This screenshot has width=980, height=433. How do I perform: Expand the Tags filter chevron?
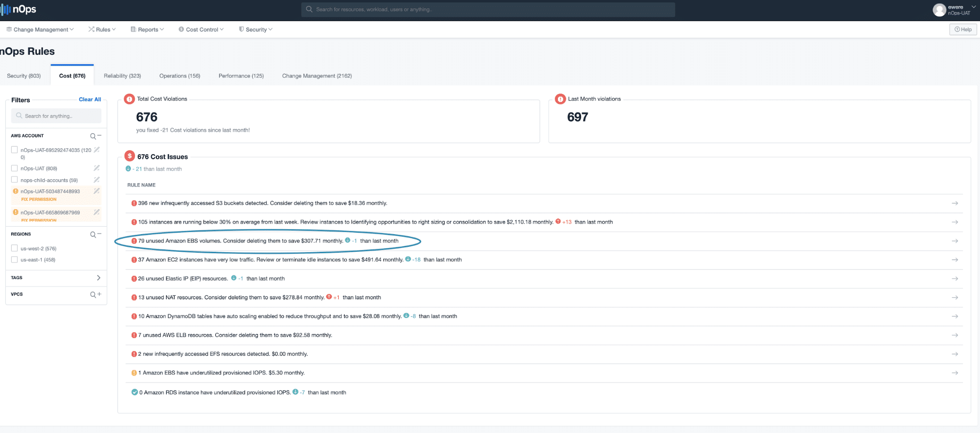tap(99, 278)
